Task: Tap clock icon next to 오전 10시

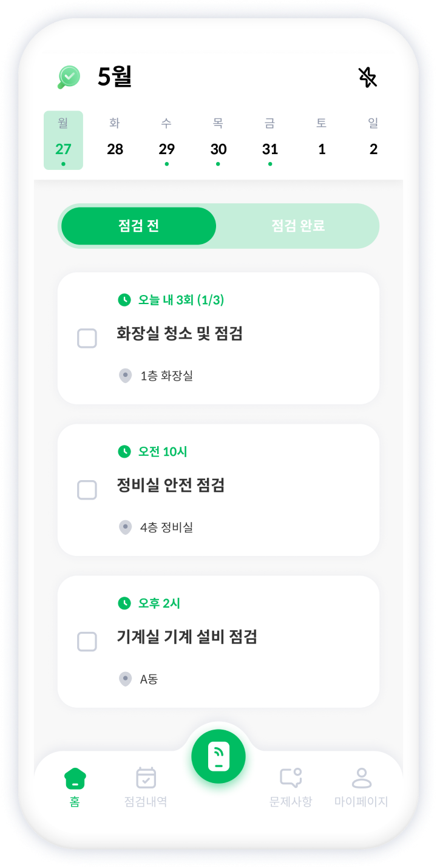Action: (124, 452)
